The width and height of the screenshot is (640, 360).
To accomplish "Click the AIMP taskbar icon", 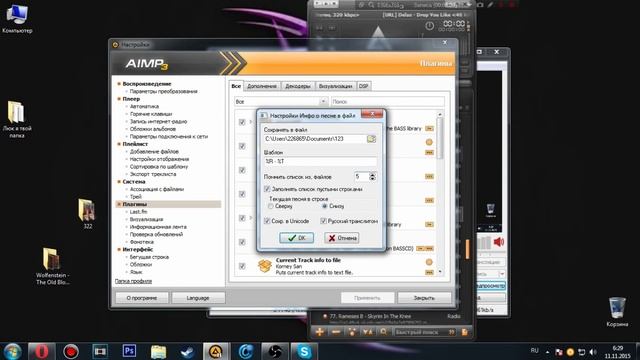I will tap(216, 351).
